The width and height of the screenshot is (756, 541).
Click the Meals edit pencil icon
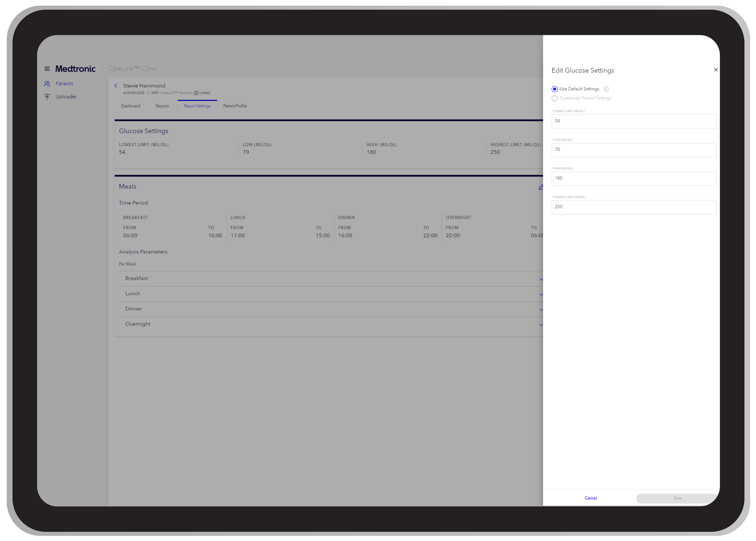(x=540, y=187)
